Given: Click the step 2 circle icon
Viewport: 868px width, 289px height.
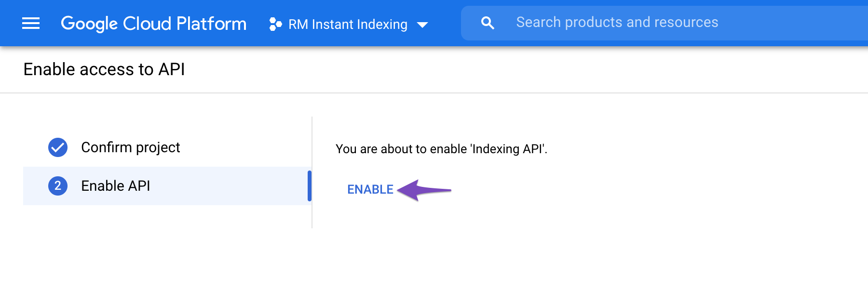Looking at the screenshot, I should pyautogui.click(x=57, y=186).
